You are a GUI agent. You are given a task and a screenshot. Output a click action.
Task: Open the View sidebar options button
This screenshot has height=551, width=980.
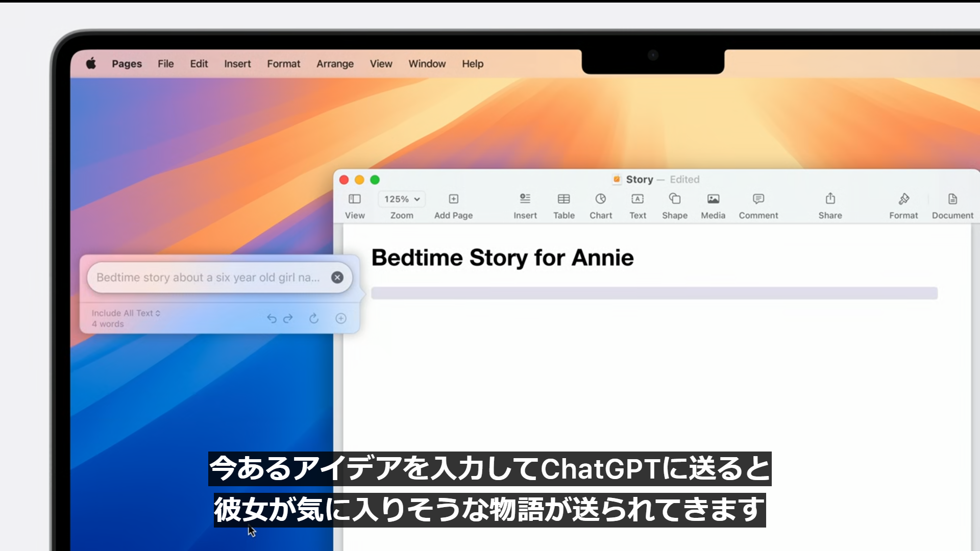(355, 199)
